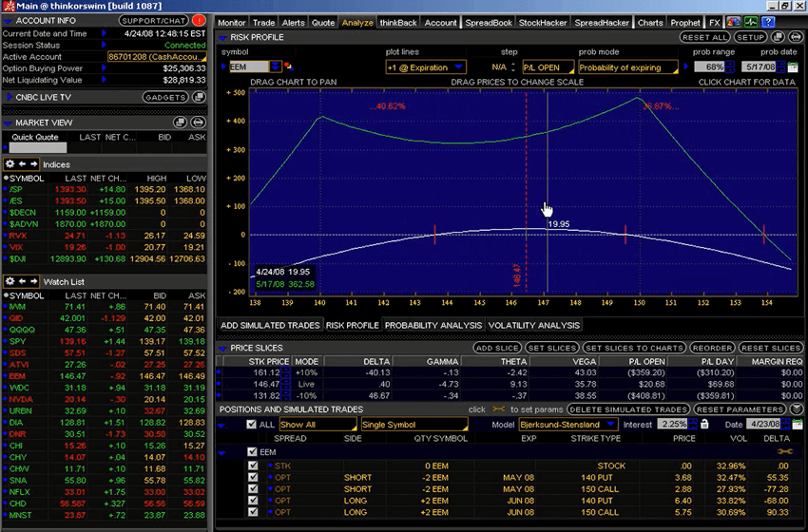Toggle the EEM group checkbox

(x=252, y=451)
